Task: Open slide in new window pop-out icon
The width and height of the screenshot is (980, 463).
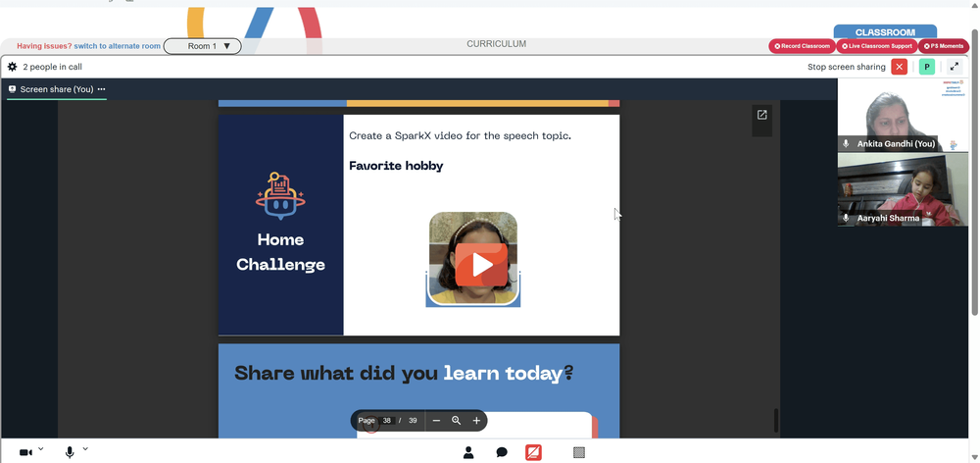Action: [761, 115]
